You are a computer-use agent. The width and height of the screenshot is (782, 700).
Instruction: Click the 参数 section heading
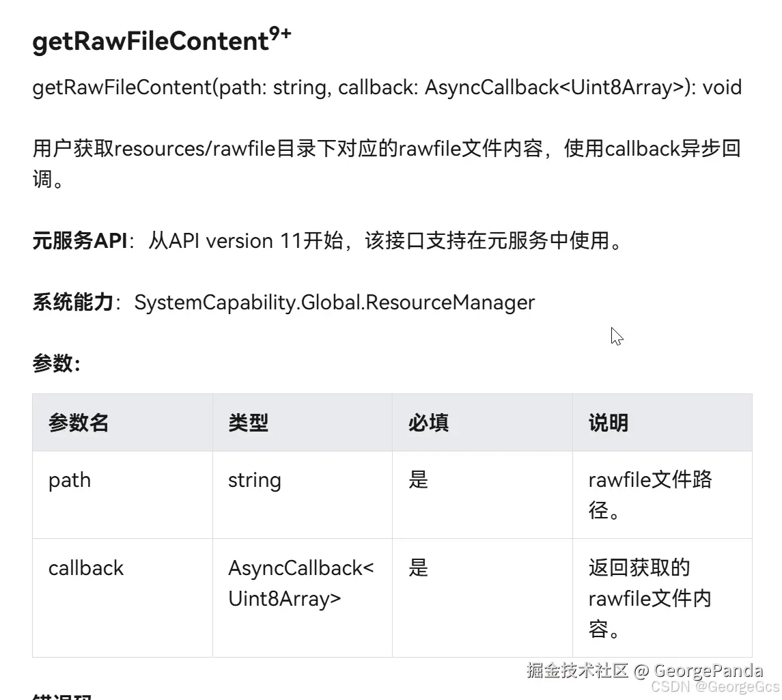(x=57, y=363)
